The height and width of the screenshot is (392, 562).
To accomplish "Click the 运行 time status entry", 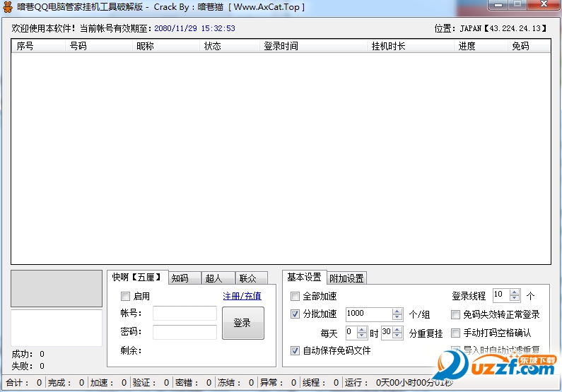I will (399, 383).
